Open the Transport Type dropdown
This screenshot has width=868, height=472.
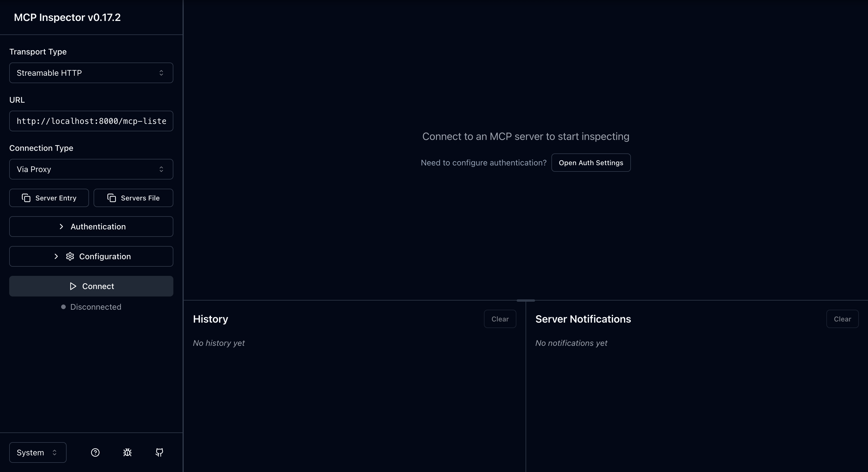click(91, 73)
